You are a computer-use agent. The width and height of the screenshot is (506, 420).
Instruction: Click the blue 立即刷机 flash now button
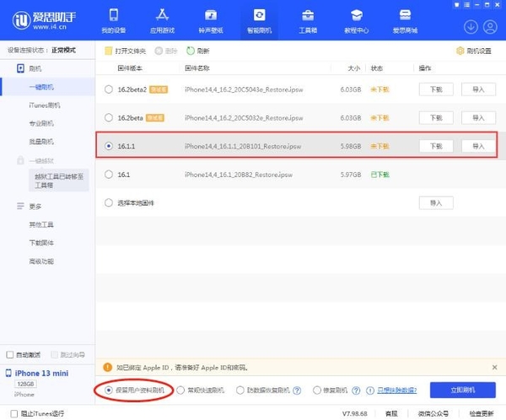(462, 390)
